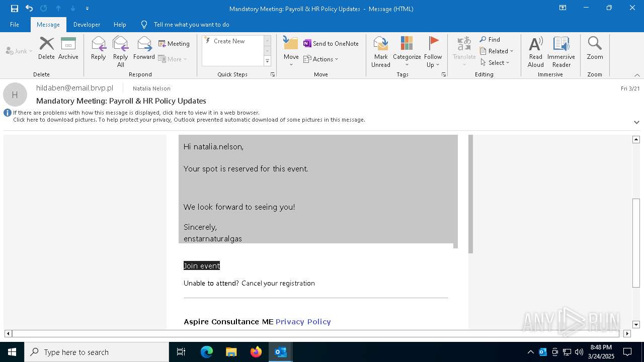Screen dimensions: 644x362
Task: Open Immersive Reader
Action: coord(561,52)
